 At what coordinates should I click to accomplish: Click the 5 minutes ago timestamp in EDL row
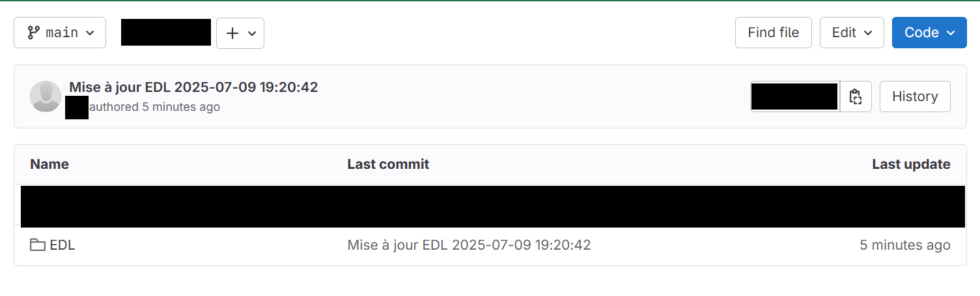pos(905,245)
